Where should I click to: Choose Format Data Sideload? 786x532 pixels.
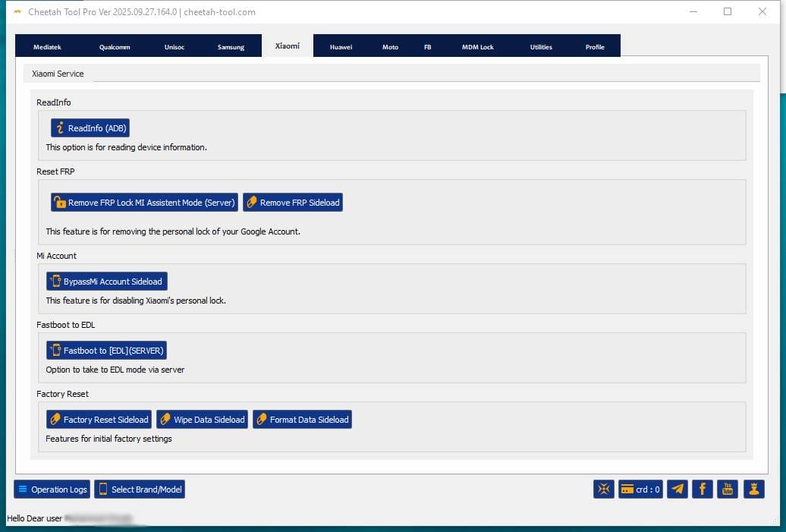302,420
